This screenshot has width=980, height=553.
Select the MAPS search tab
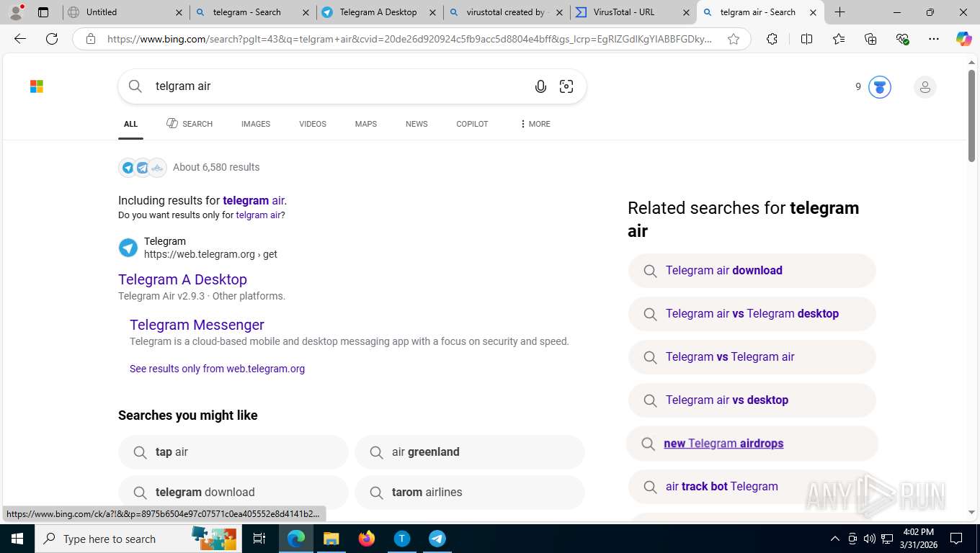click(366, 124)
